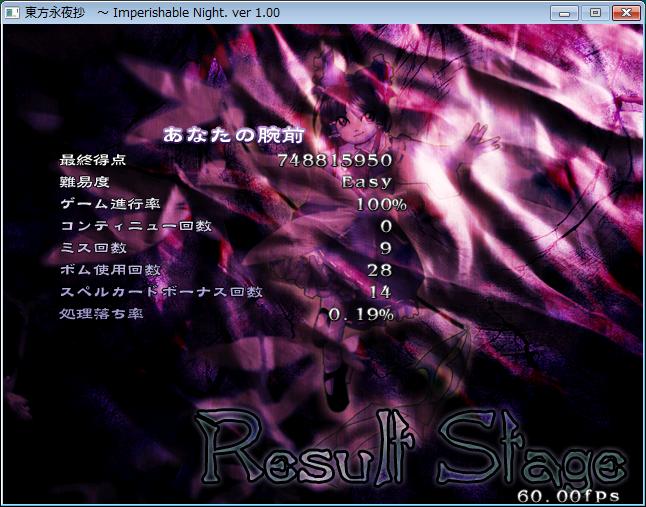Click the '難易度' label
The height and width of the screenshot is (507, 646).
click(x=84, y=182)
